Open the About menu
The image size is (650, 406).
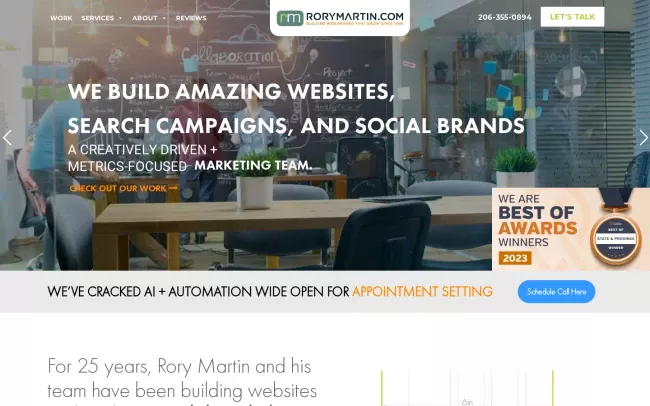pyautogui.click(x=145, y=18)
